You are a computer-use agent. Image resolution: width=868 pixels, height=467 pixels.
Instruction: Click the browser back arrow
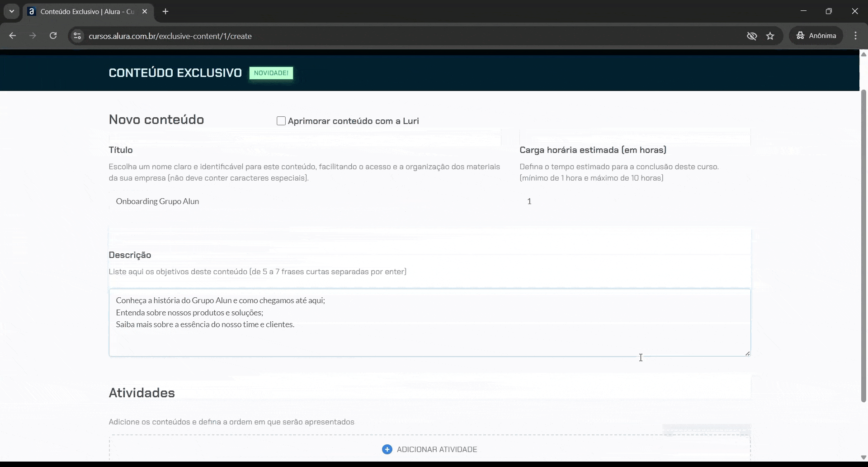tap(13, 36)
